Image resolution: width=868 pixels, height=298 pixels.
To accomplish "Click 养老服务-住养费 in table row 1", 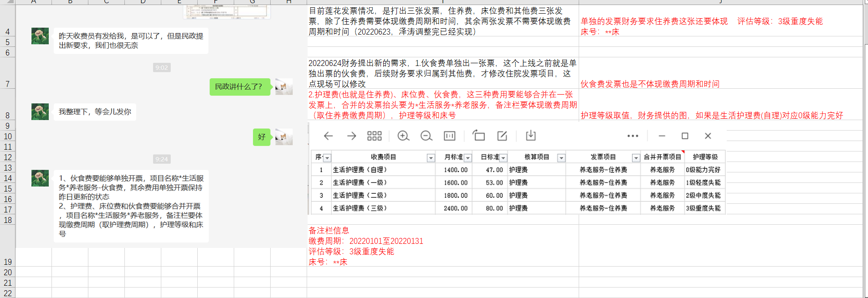I will click(x=603, y=170).
